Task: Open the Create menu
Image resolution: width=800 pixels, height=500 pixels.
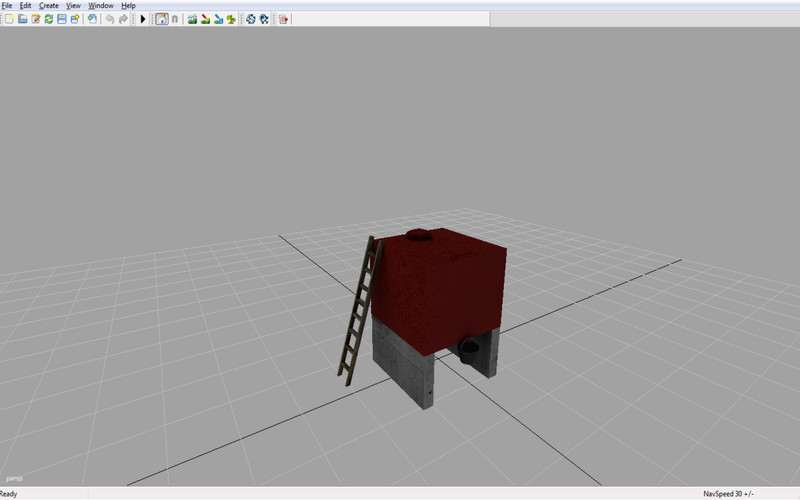Action: click(48, 5)
